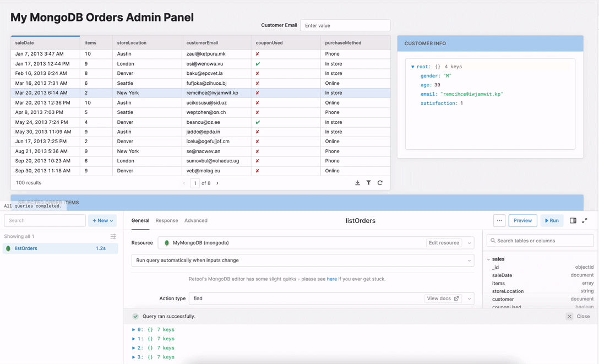Open the Action type dropdown

(x=469, y=298)
